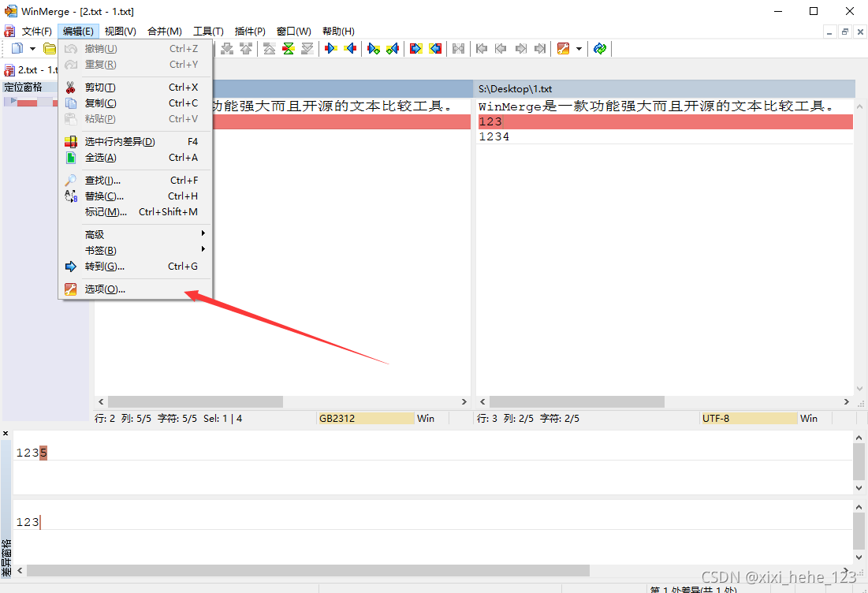
Task: Click right arrow of left pane scrollbar
Action: coord(464,401)
